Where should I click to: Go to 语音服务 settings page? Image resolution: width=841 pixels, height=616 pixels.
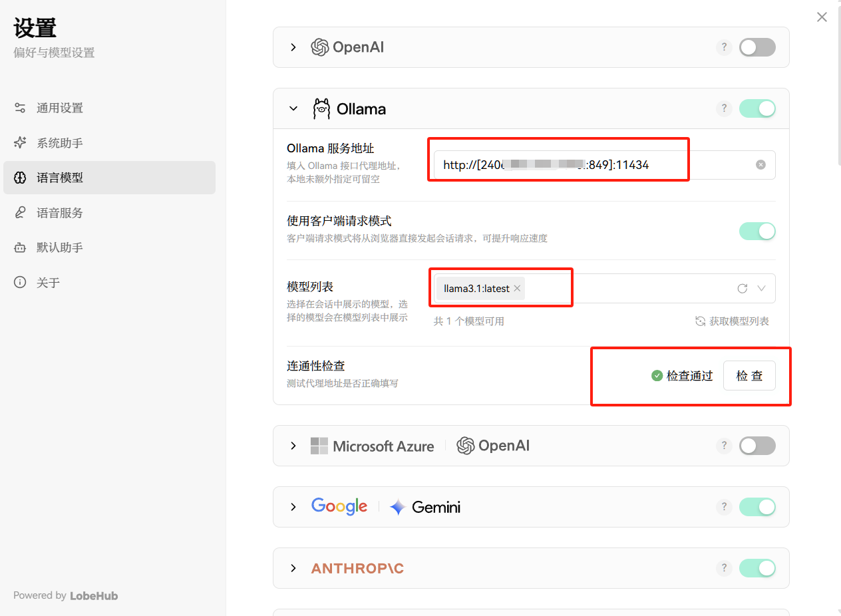pyautogui.click(x=60, y=213)
